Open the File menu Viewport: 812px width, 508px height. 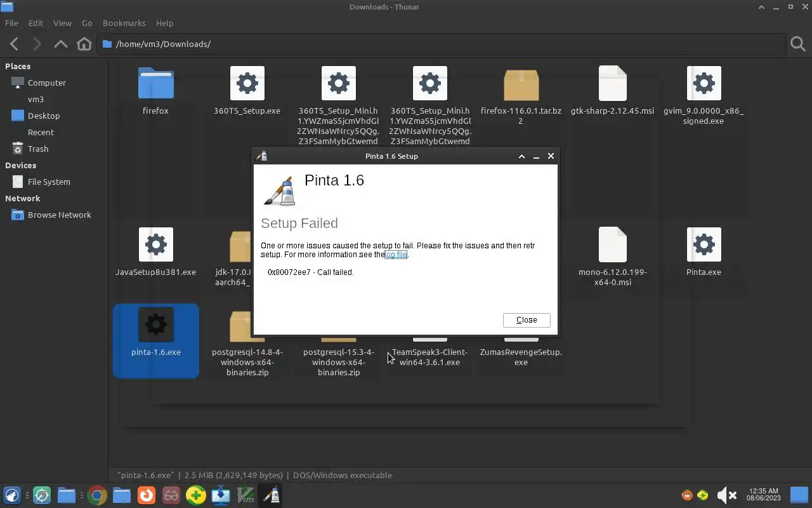[x=11, y=23]
